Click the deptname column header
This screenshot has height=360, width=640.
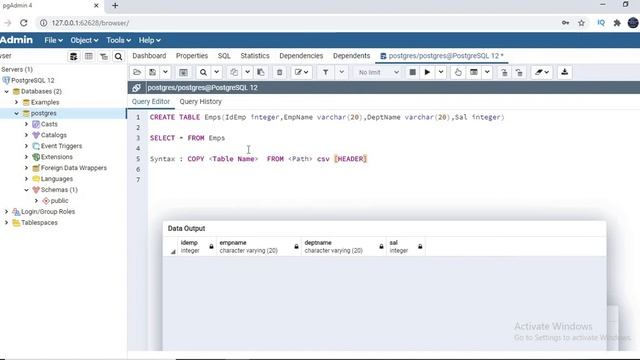coord(344,247)
